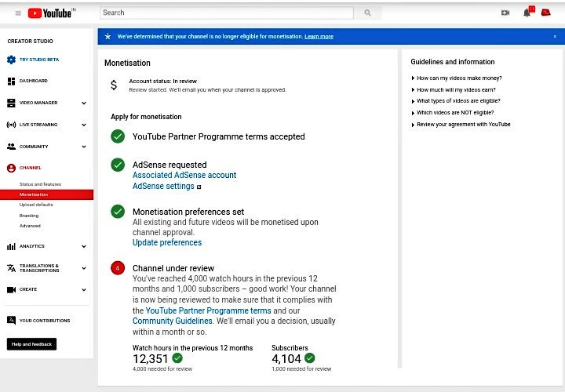Open the account avatar menu
Screen dimensions: 565x392
pos(546,13)
